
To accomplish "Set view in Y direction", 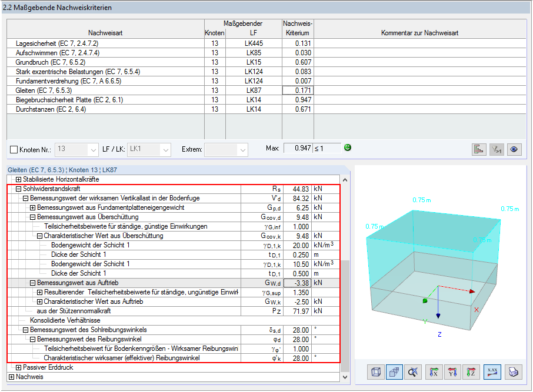I will (x=452, y=372).
